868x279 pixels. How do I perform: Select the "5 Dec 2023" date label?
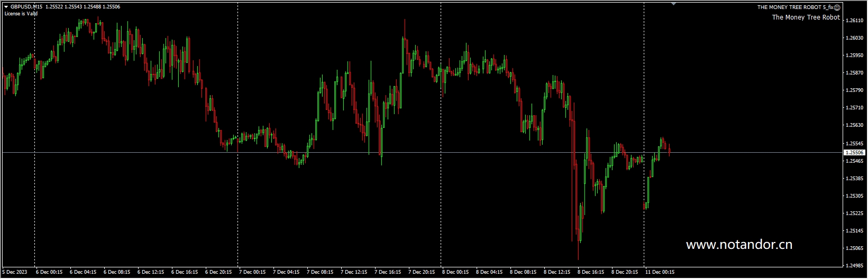14,273
